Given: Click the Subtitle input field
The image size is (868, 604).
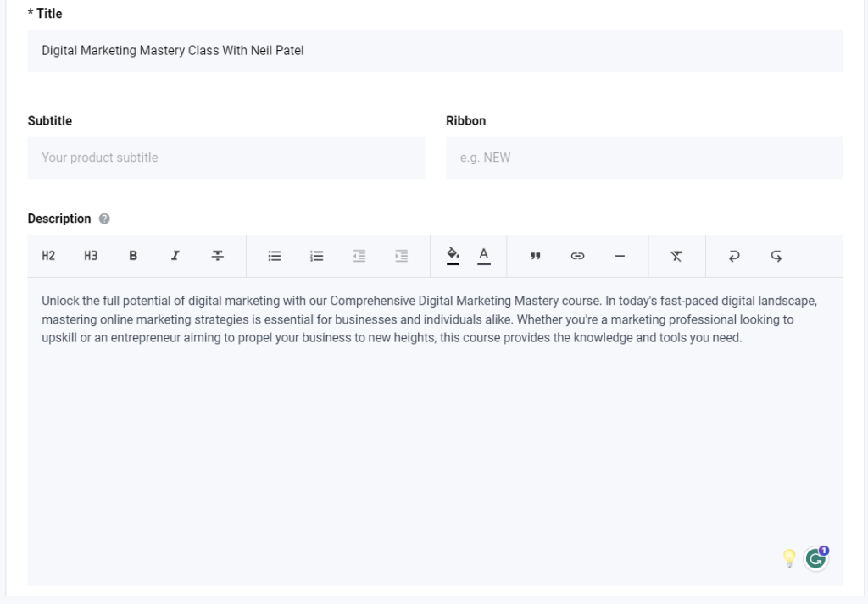Looking at the screenshot, I should coord(226,158).
